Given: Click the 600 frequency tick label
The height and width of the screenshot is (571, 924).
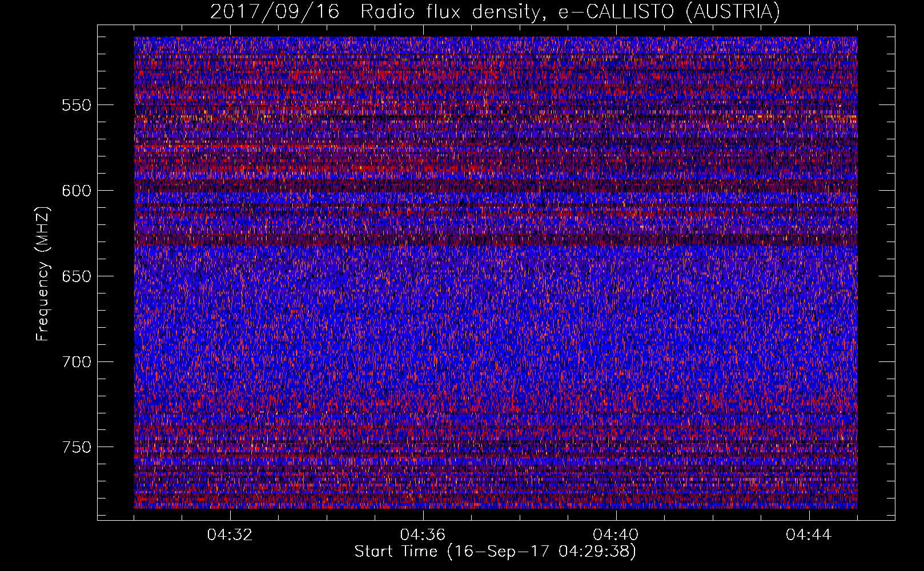Looking at the screenshot, I should point(77,191).
